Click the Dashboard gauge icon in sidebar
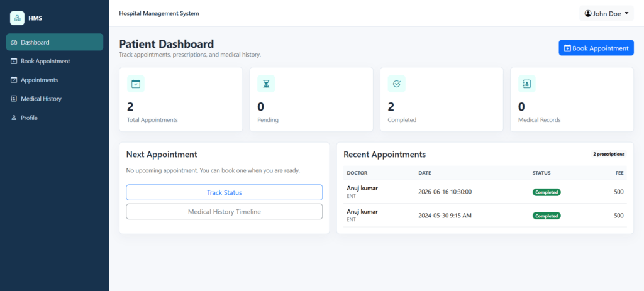 click(x=14, y=42)
